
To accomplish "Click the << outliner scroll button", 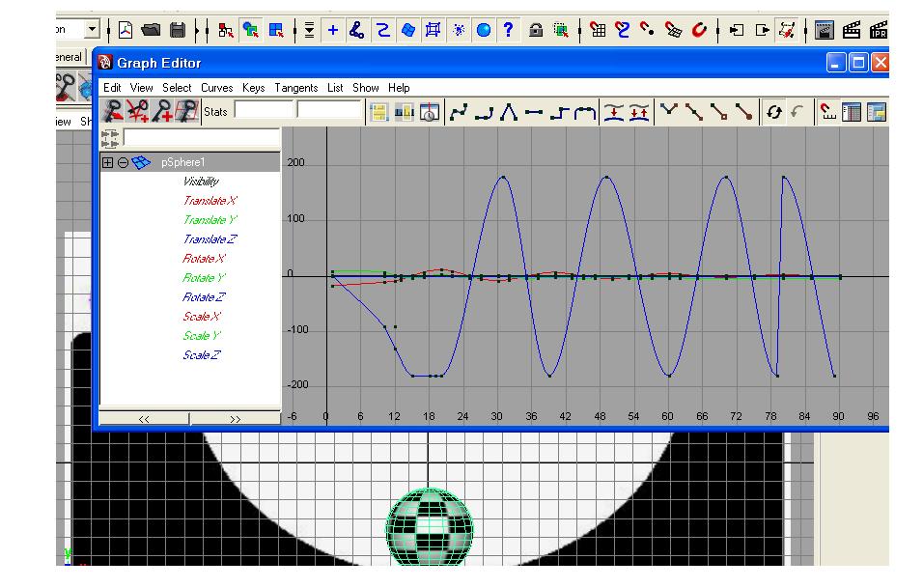I will tap(144, 418).
